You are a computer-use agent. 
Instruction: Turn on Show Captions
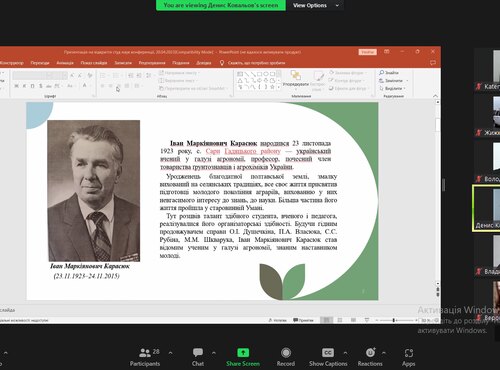pos(328,357)
